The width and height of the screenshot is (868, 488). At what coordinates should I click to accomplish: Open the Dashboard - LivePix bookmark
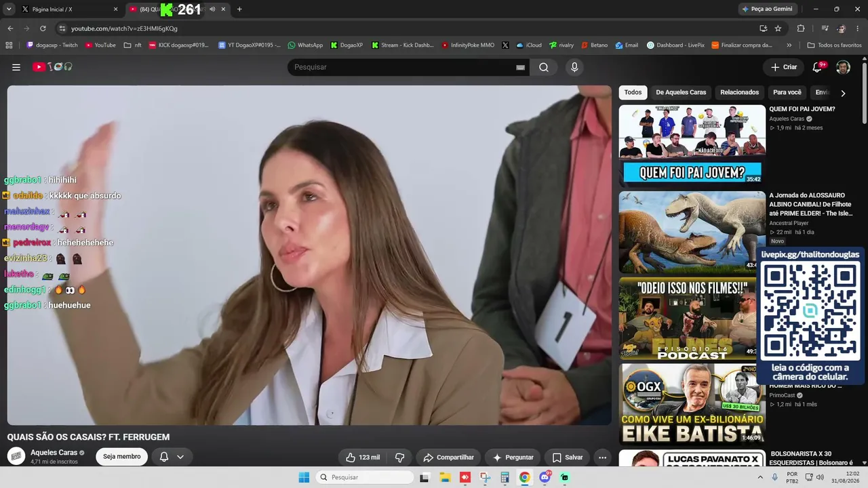click(675, 45)
